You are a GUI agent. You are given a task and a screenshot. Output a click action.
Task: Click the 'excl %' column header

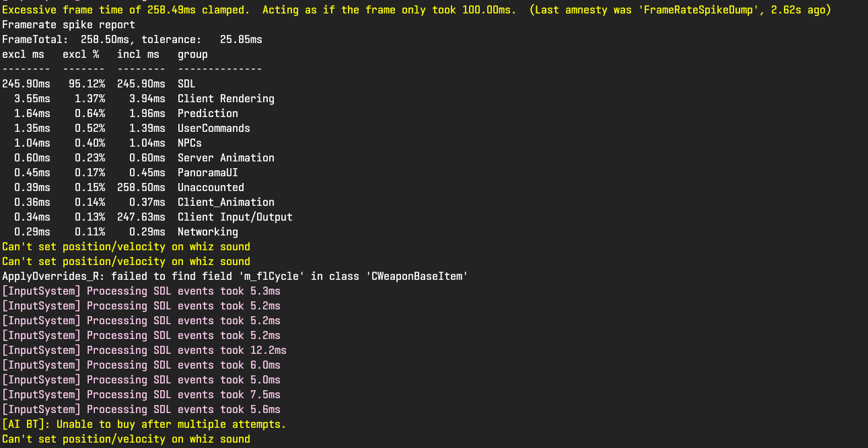[81, 54]
